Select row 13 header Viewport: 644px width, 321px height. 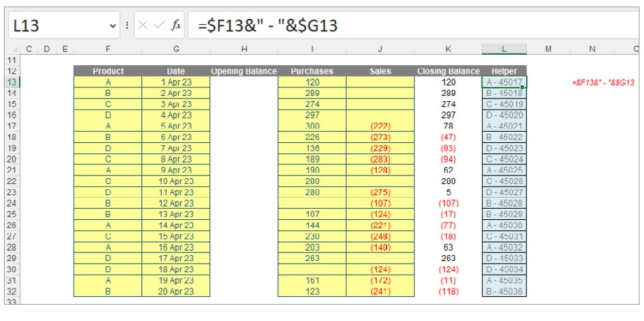tap(12, 82)
